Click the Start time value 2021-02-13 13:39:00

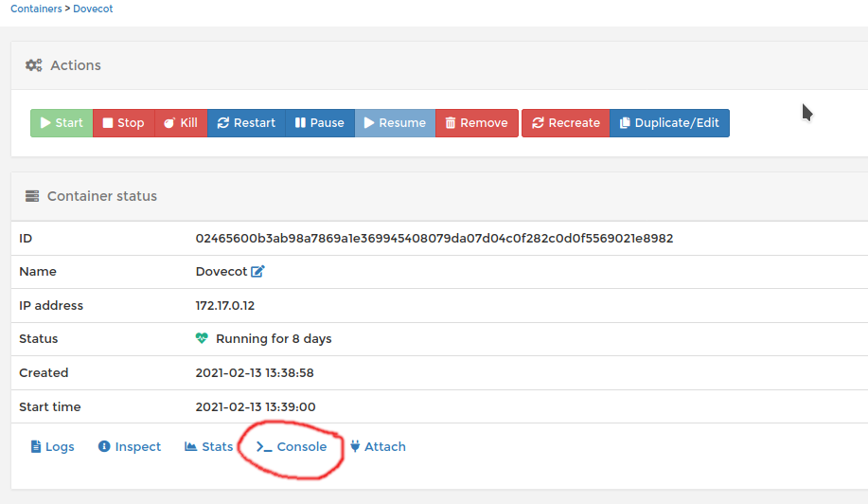click(256, 407)
